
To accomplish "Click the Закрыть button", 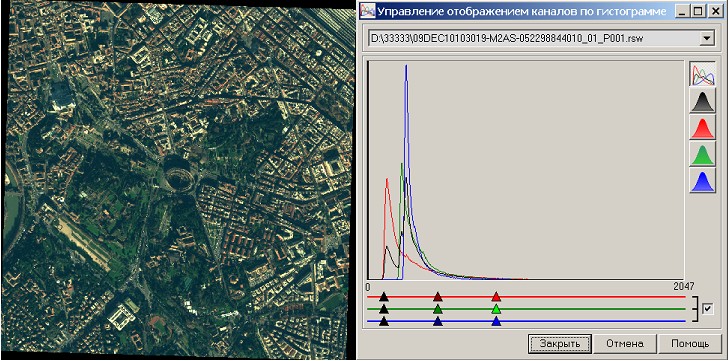I will (x=560, y=344).
